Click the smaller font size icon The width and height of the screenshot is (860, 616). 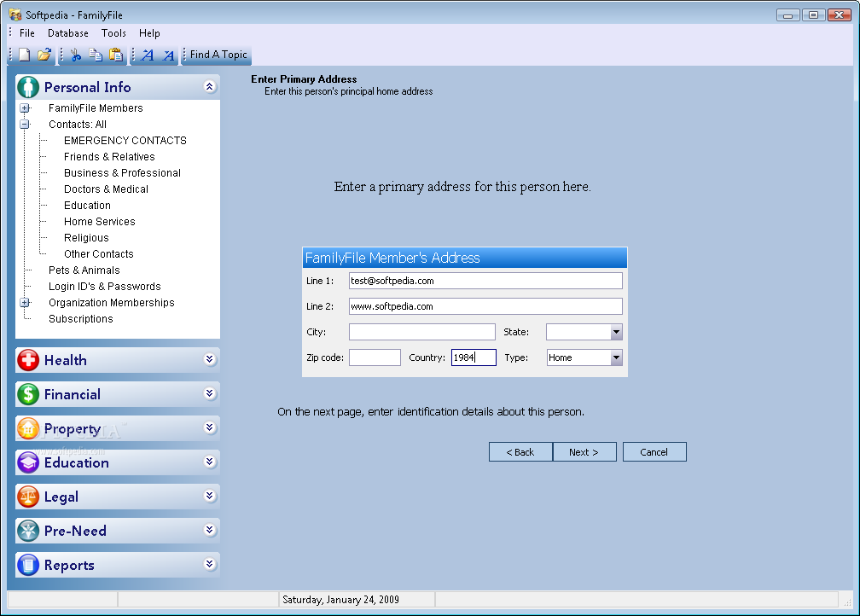pos(168,55)
